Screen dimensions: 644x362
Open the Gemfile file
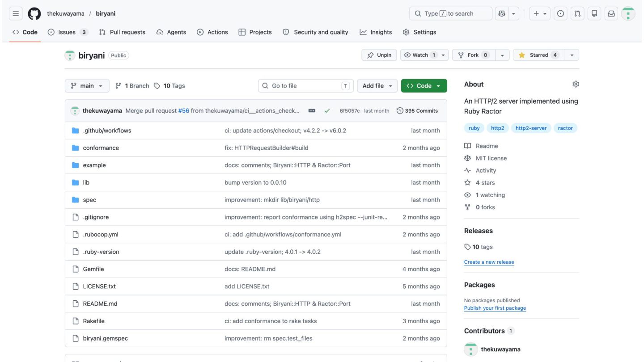93,269
